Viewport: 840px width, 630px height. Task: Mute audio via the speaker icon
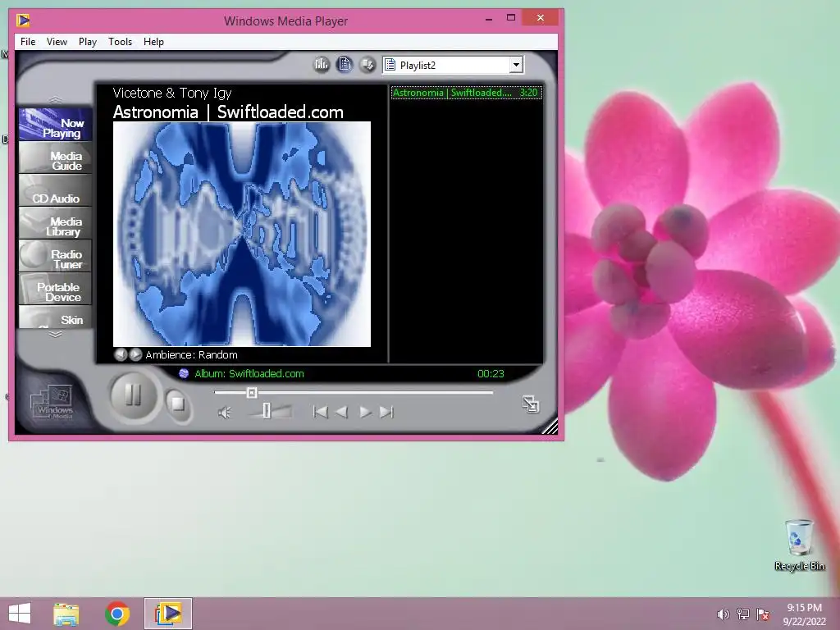[225, 413]
